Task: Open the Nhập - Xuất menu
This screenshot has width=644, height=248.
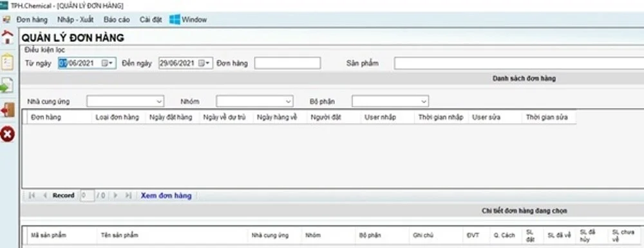Action: (x=75, y=19)
